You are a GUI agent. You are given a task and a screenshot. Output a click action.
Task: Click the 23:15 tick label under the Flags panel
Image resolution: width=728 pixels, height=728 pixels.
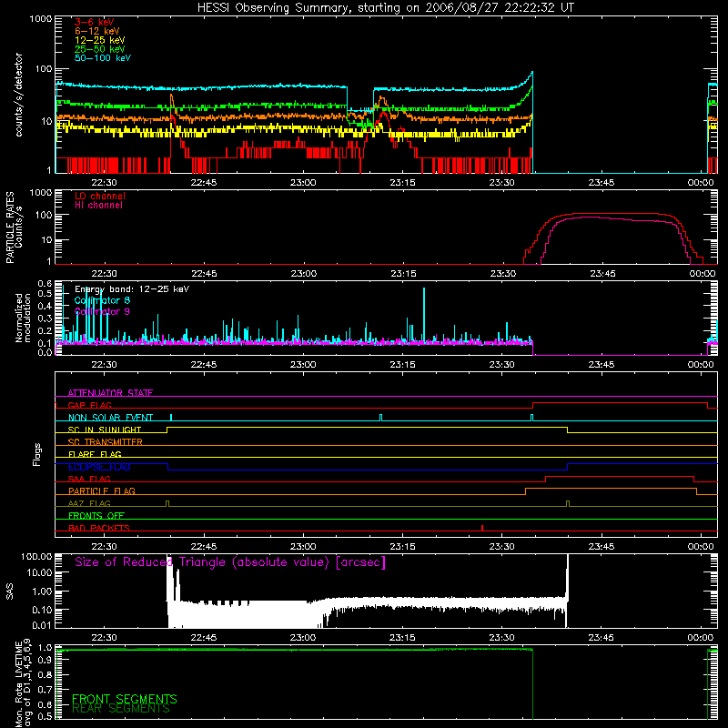click(402, 547)
